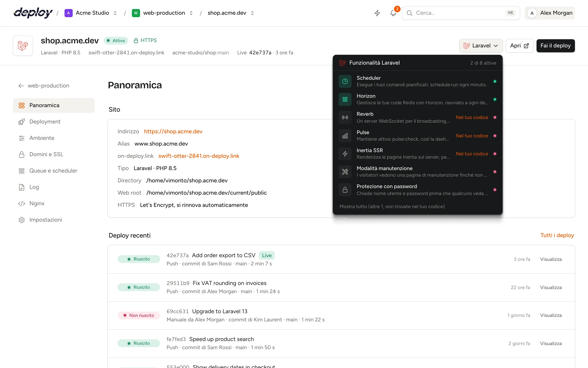Click the 2 di 8 attive counter
The height and width of the screenshot is (368, 588).
483,63
